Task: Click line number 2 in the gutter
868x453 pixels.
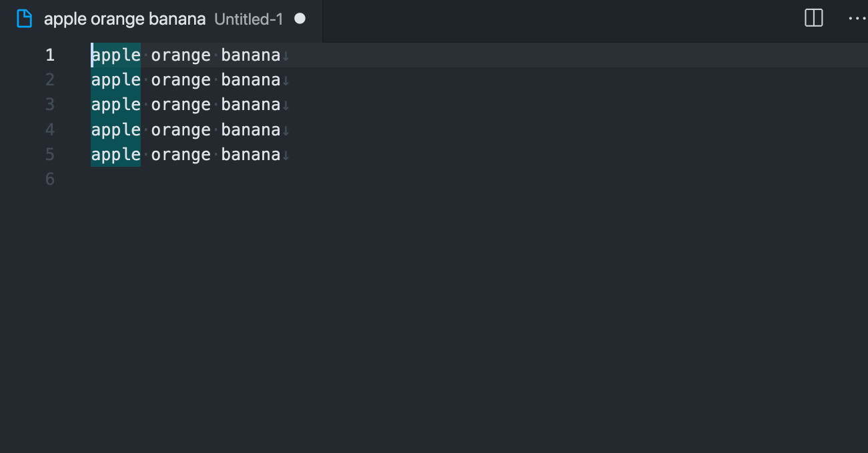Action: tap(50, 79)
